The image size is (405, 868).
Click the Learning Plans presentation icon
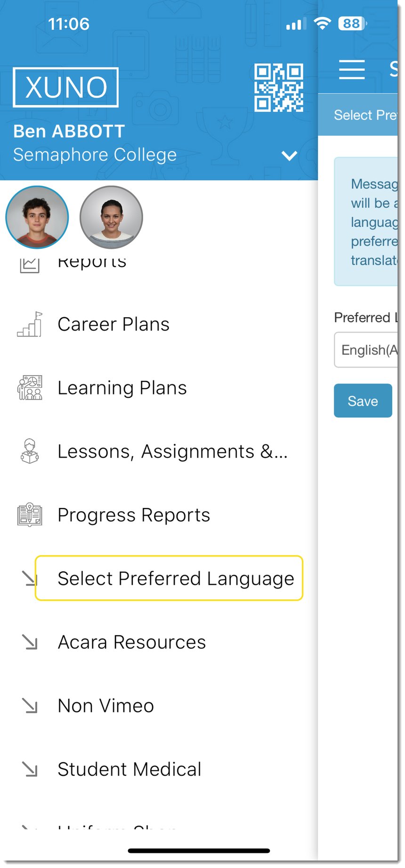click(30, 388)
